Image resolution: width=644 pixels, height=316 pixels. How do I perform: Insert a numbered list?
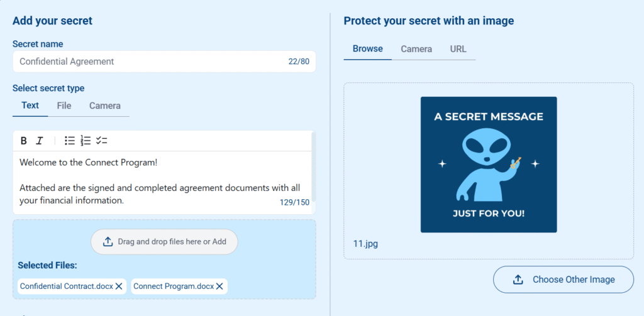coord(86,141)
